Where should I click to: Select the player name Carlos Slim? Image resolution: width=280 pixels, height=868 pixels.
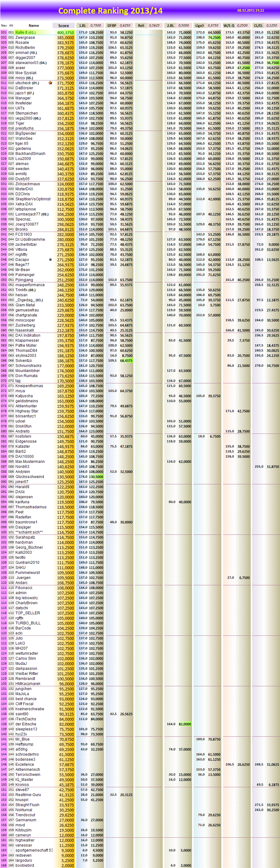pyautogui.click(x=26, y=658)
